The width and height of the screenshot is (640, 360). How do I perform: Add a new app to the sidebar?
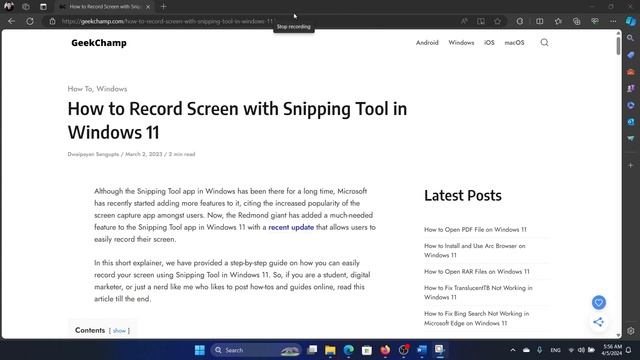[x=631, y=165]
